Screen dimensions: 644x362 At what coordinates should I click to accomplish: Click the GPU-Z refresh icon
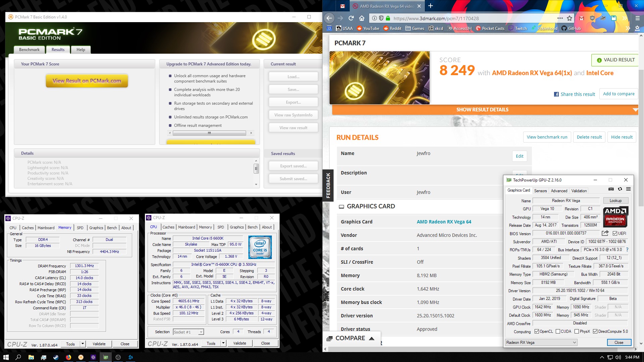coord(620,189)
